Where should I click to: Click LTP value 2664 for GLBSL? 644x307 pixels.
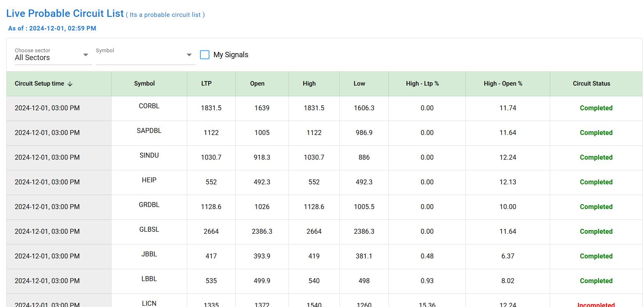(x=211, y=231)
